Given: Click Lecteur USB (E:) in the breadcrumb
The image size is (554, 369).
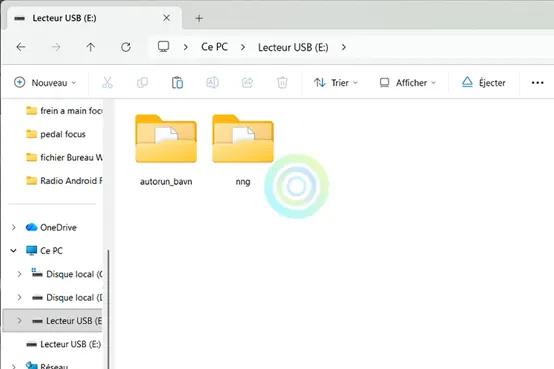Looking at the screenshot, I should pos(293,47).
